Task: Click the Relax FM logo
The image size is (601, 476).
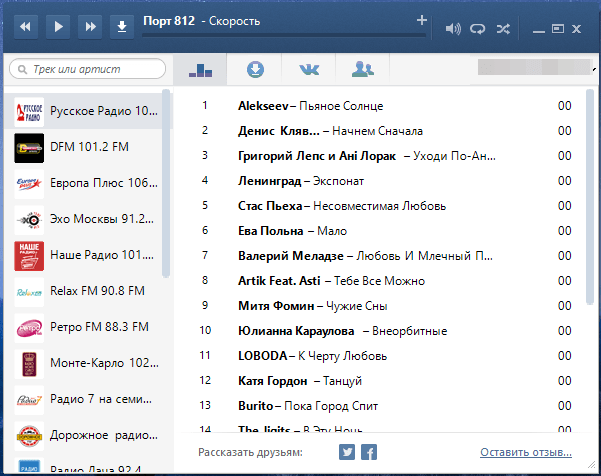Action: point(29,292)
